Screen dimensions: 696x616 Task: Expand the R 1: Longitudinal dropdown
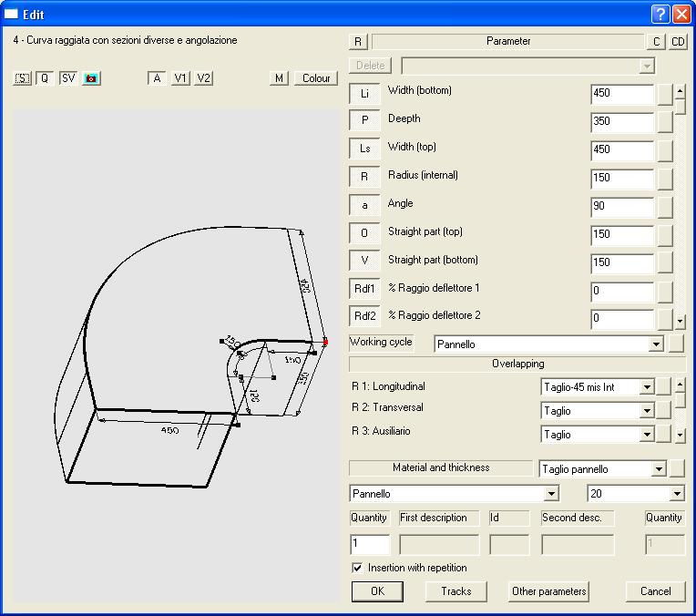coord(646,387)
